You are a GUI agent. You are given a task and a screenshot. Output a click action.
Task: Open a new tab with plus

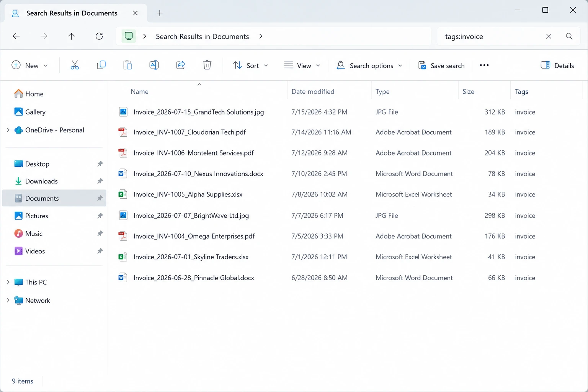pyautogui.click(x=160, y=13)
